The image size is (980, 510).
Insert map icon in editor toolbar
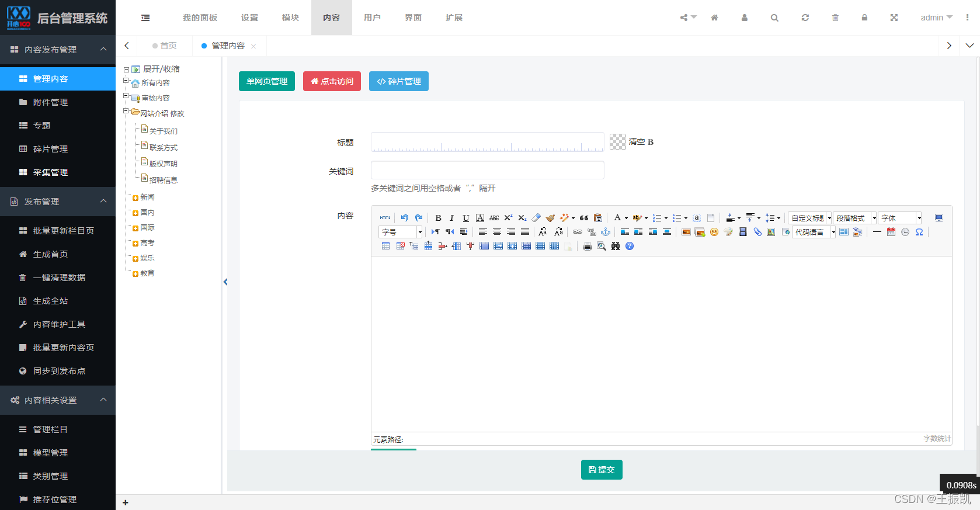[771, 232]
